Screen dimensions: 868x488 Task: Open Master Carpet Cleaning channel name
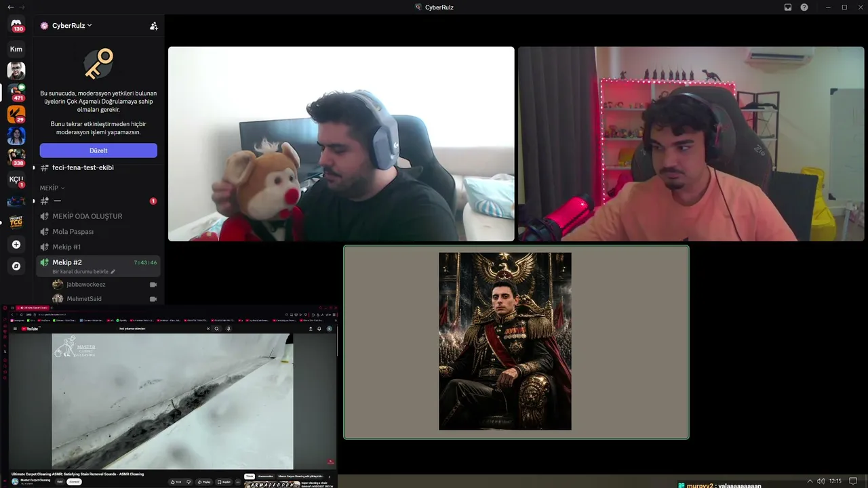click(x=35, y=480)
